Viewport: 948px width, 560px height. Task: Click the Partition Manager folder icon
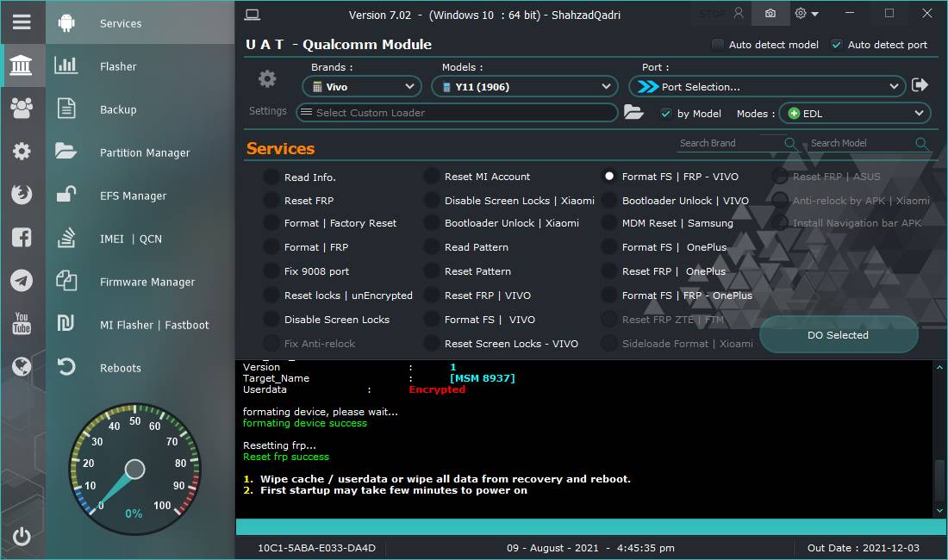click(x=65, y=151)
